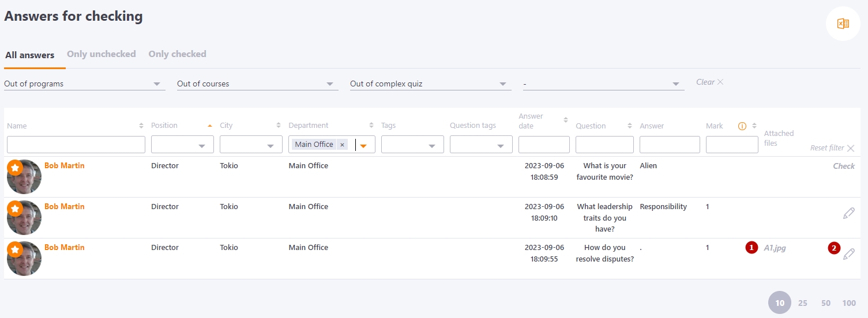Viewport: 868px width, 318px height.
Task: Click the pencil edit icon for resolve disputes answer
Action: 848,254
